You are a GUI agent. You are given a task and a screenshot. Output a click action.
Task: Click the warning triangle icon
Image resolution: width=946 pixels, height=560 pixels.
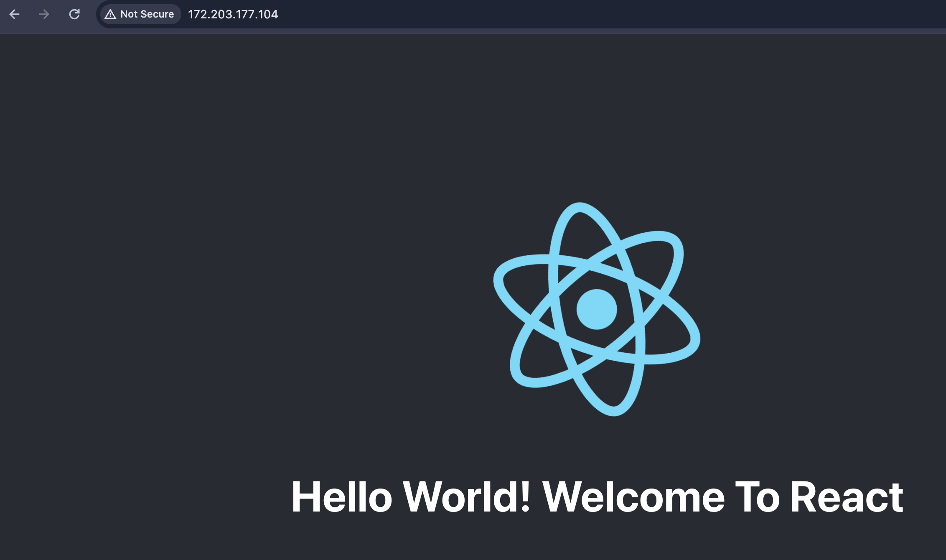click(x=110, y=15)
